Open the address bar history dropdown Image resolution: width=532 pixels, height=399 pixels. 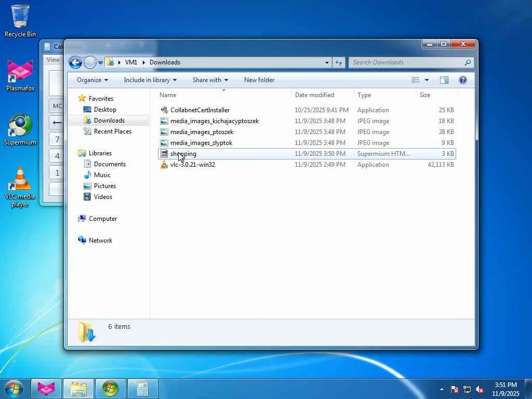point(327,62)
